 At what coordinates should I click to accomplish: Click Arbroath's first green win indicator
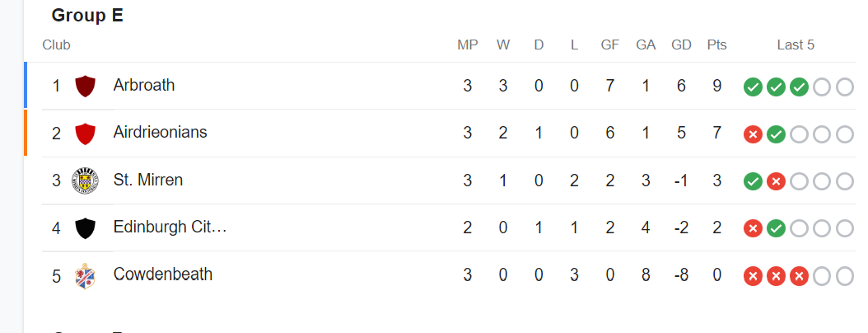[753, 87]
